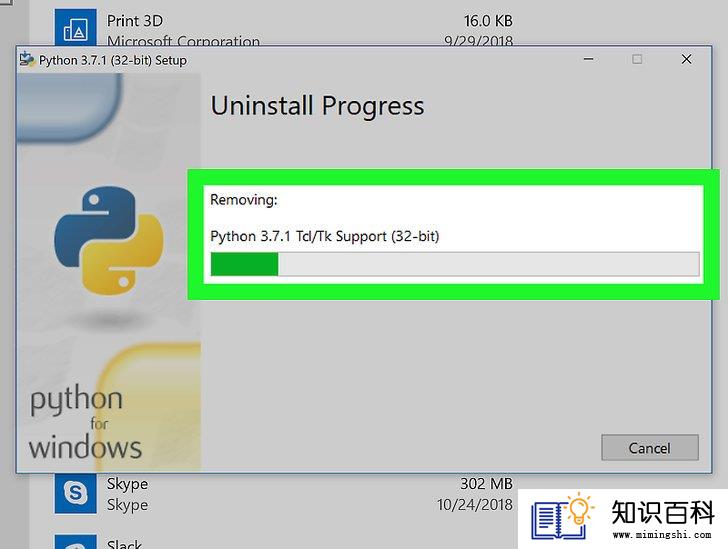
Task: Select the Print 3D list entry
Action: coord(284,26)
